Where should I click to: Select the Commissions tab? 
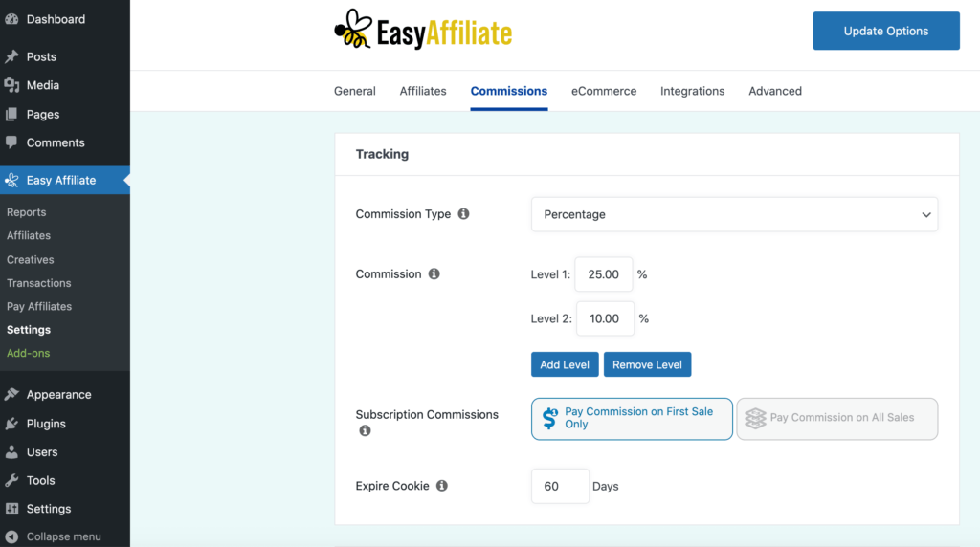click(x=509, y=91)
